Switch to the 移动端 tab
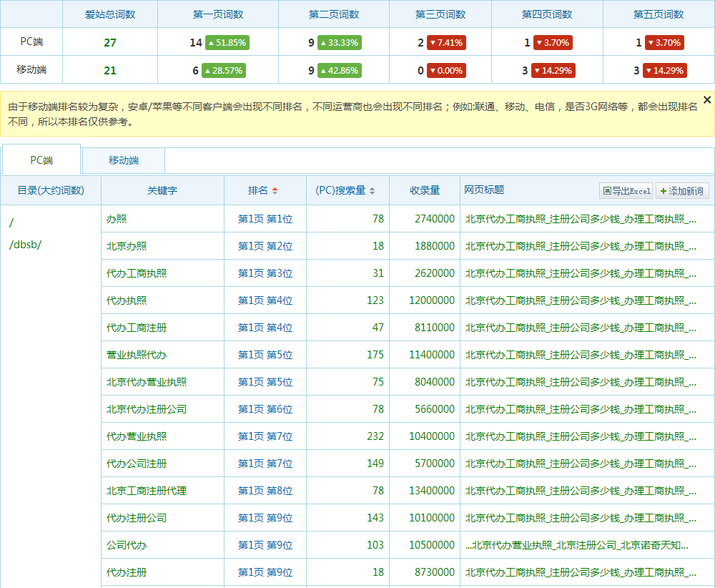The height and width of the screenshot is (588, 715). tap(124, 160)
